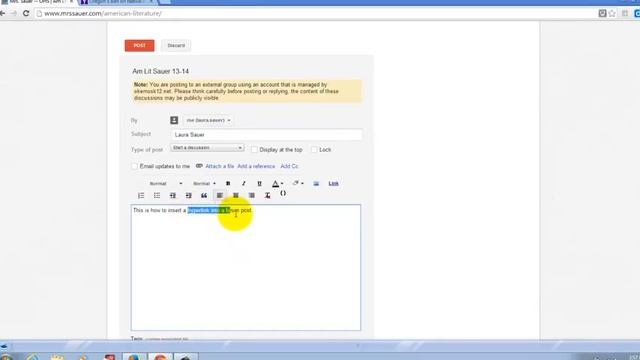Toggle underline formatting
The height and width of the screenshot is (360, 640).
[259, 183]
